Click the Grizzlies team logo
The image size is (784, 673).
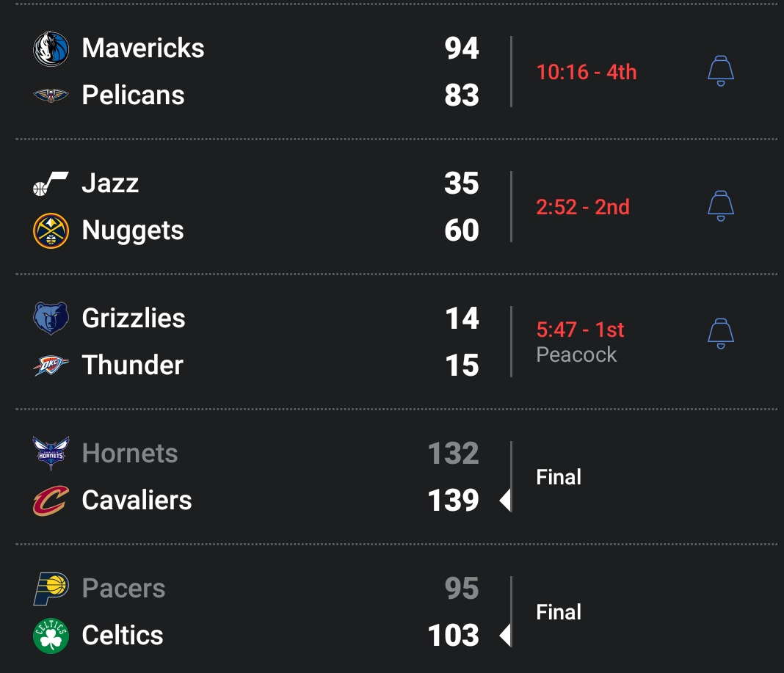[x=51, y=319]
